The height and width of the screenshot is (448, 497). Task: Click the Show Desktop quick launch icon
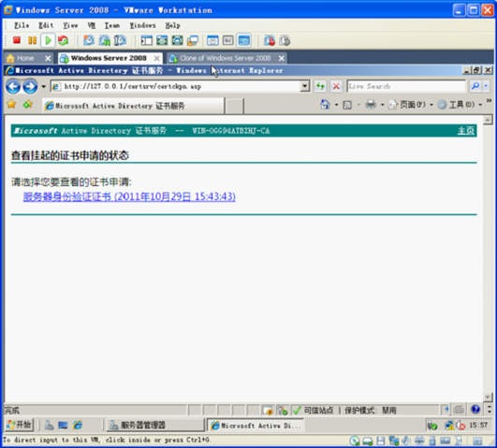point(63,425)
